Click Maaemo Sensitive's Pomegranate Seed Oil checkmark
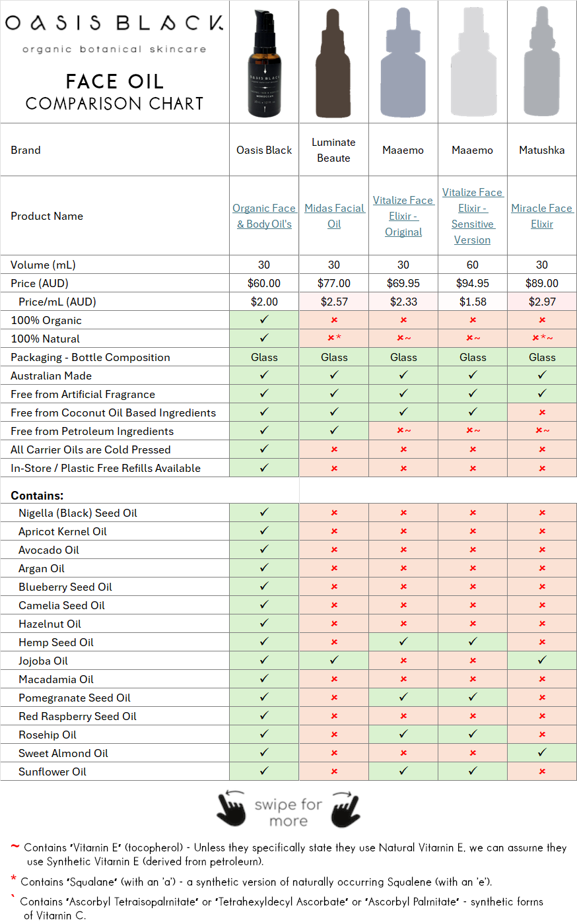This screenshot has height=924, width=577. (473, 697)
